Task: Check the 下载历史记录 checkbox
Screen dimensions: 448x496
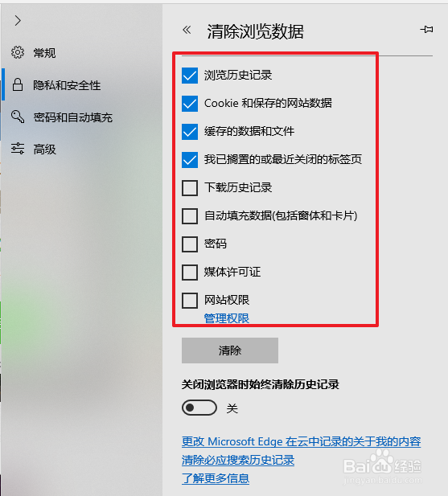Action: [190, 188]
